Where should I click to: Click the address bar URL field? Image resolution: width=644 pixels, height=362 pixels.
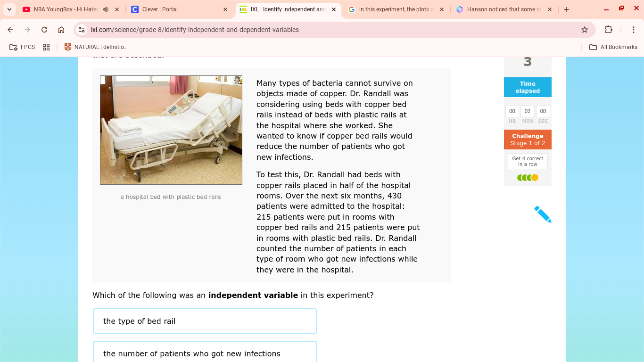coord(330,30)
